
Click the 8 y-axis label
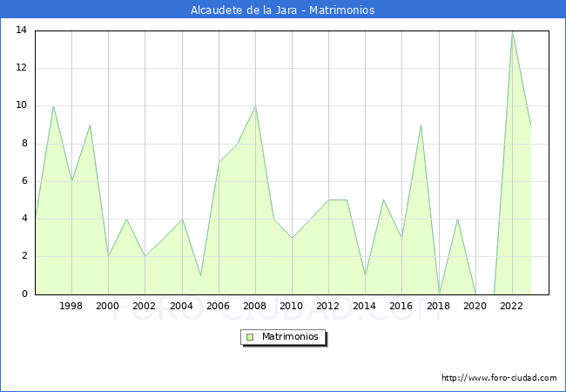pos(24,144)
